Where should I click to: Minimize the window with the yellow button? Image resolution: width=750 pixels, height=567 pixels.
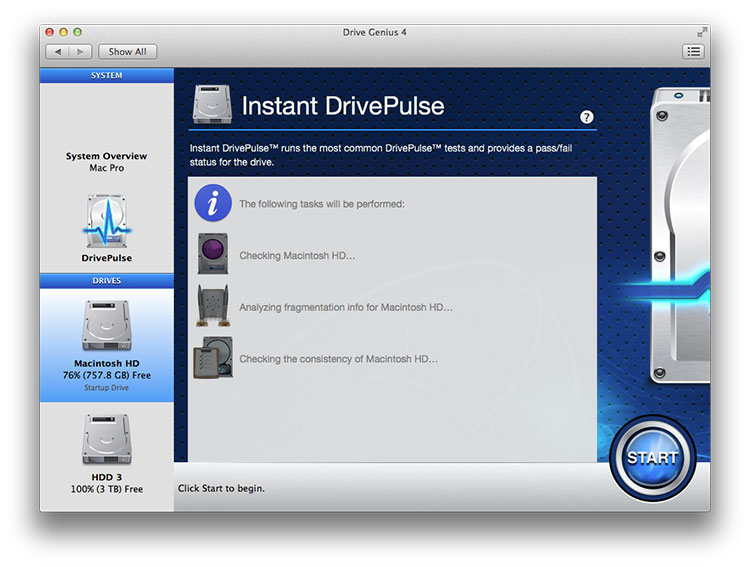(x=63, y=32)
